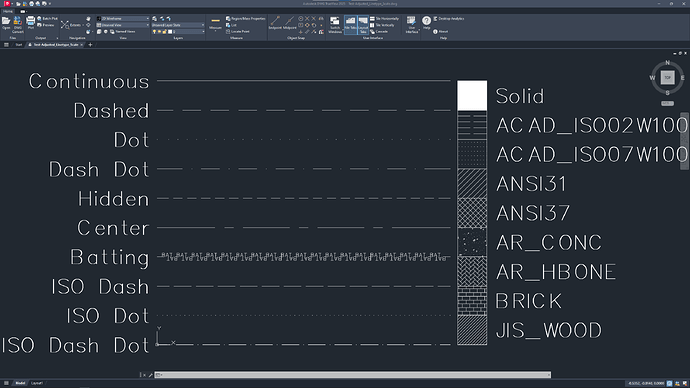Switch to the Layout1 tab
The width and height of the screenshot is (690, 388).
point(37,383)
